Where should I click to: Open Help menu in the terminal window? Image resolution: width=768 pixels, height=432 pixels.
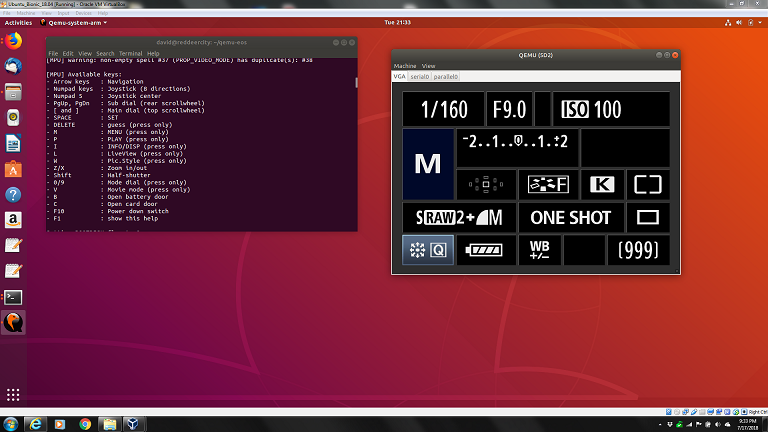click(153, 53)
